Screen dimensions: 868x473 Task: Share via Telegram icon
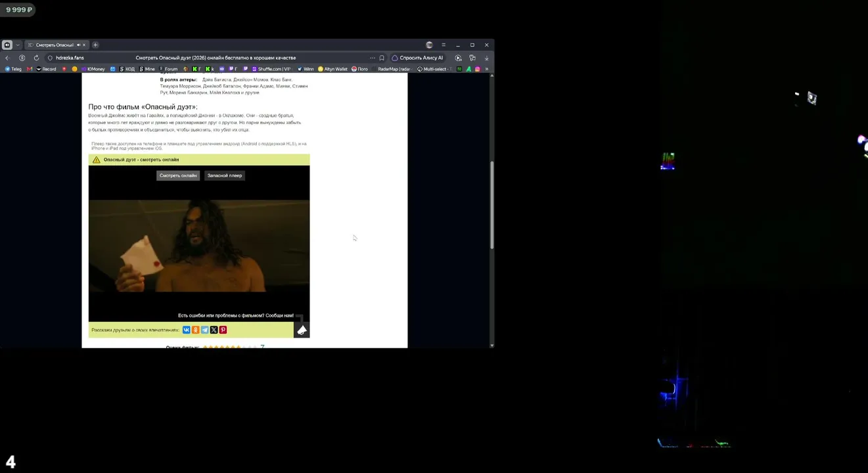tap(205, 330)
